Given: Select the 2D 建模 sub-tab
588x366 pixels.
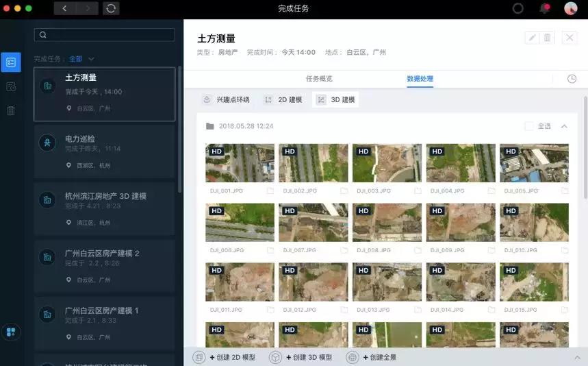Looking at the screenshot, I should point(283,99).
